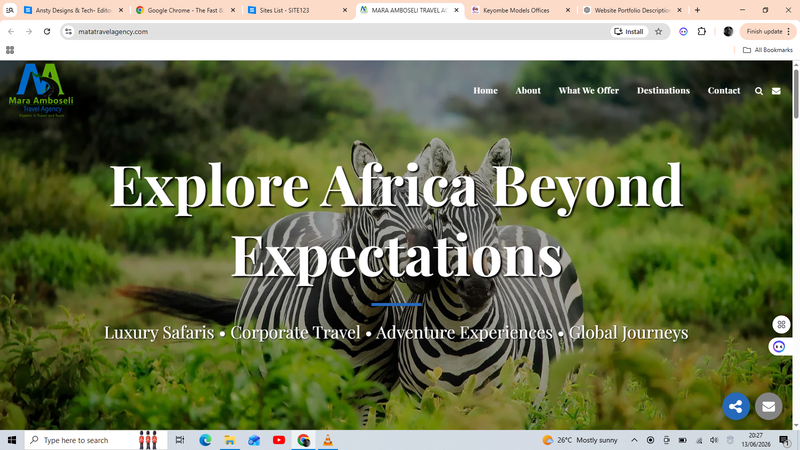This screenshot has width=800, height=450.
Task: Click the Finish update button
Action: [x=767, y=32]
